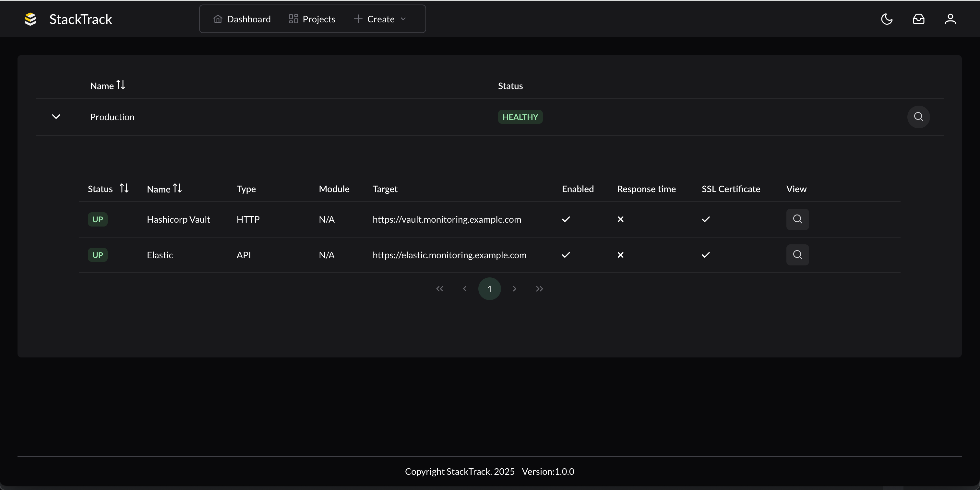Viewport: 980px width, 490px height.
Task: Toggle dark mode with the moon icon
Action: pos(886,19)
